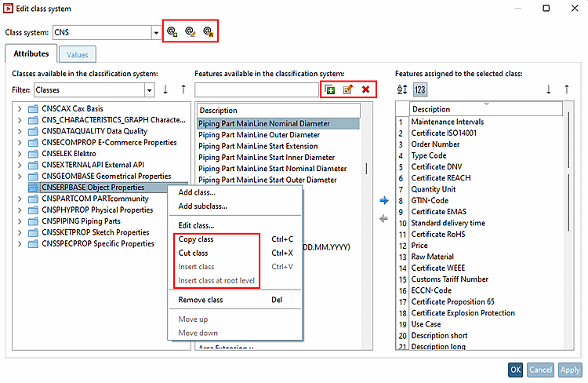
Task: Click the sort alphabetically icon
Action: click(x=402, y=89)
